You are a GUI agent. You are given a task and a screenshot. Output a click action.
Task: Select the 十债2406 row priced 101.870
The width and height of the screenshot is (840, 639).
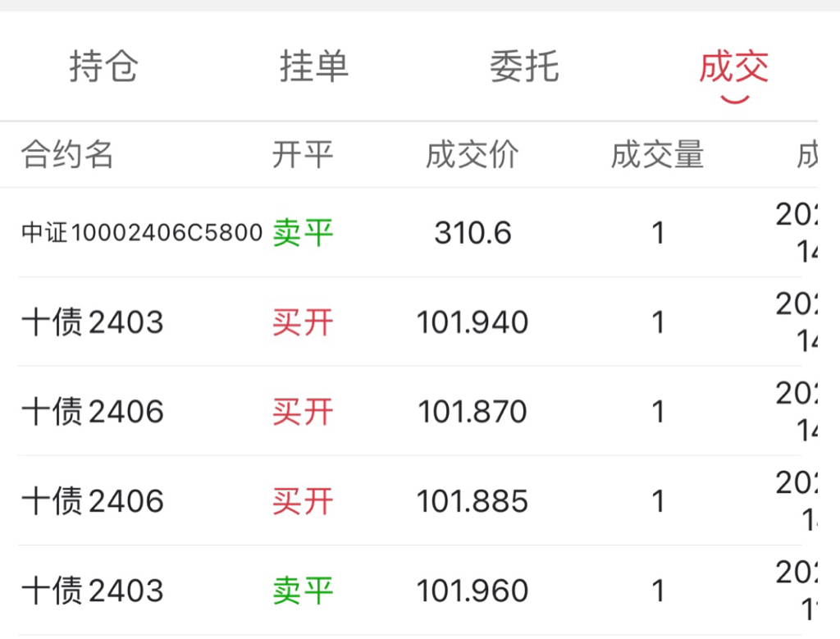(x=409, y=411)
